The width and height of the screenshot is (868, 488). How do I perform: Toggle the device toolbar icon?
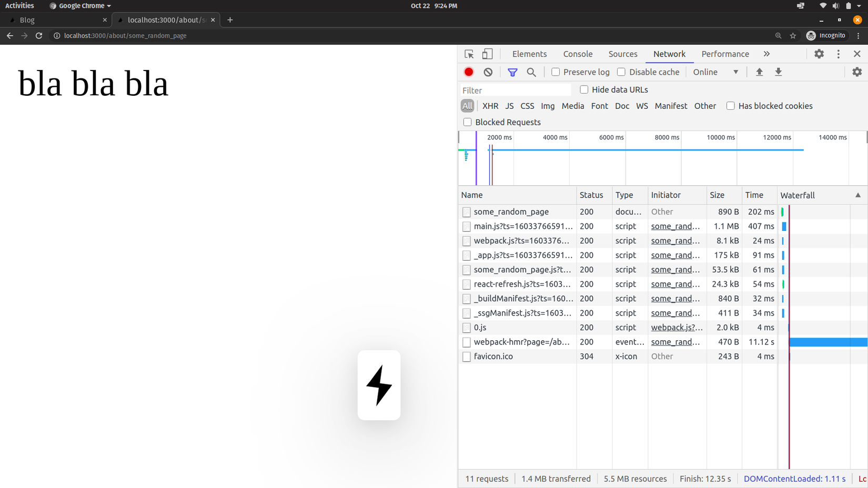click(x=488, y=54)
